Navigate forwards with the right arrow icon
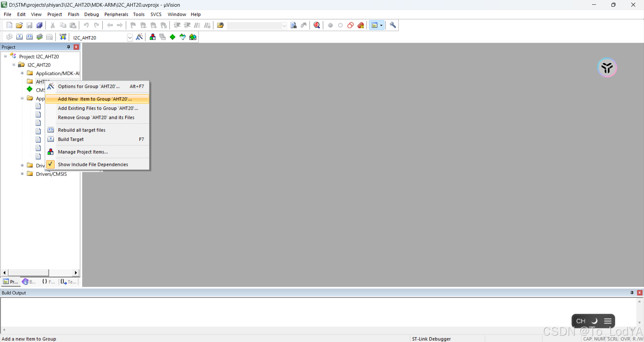The width and height of the screenshot is (644, 342). coord(120,25)
